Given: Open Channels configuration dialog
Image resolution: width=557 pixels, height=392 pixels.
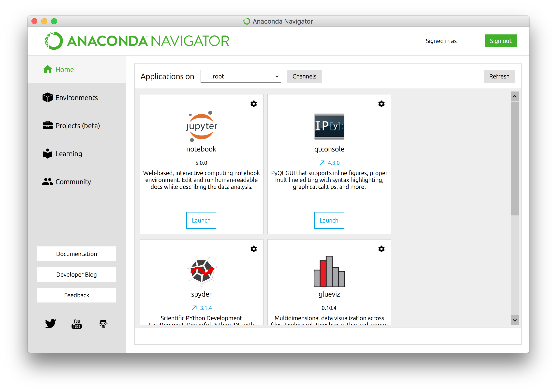Looking at the screenshot, I should pyautogui.click(x=304, y=76).
